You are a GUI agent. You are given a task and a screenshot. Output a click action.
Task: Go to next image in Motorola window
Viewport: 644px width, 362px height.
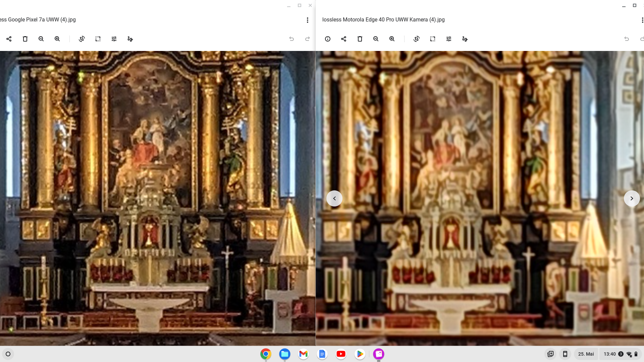(x=632, y=198)
